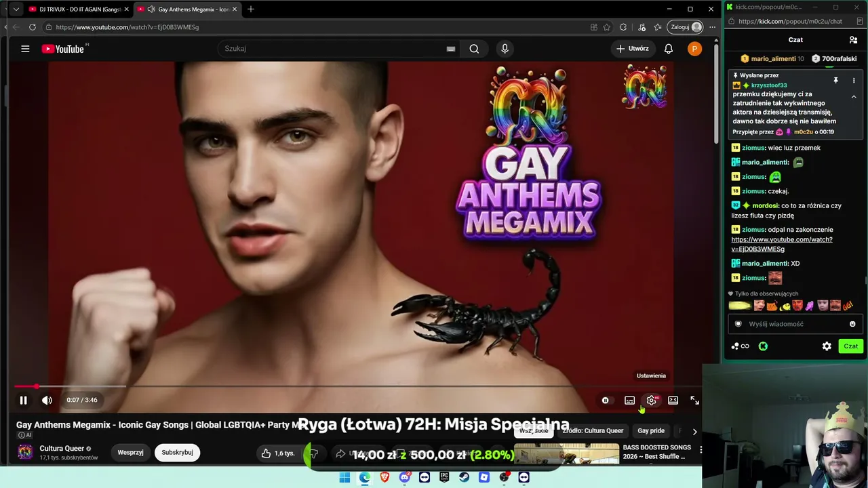The image size is (868, 488).
Task: Open Steam from the taskbar
Action: coord(464,477)
